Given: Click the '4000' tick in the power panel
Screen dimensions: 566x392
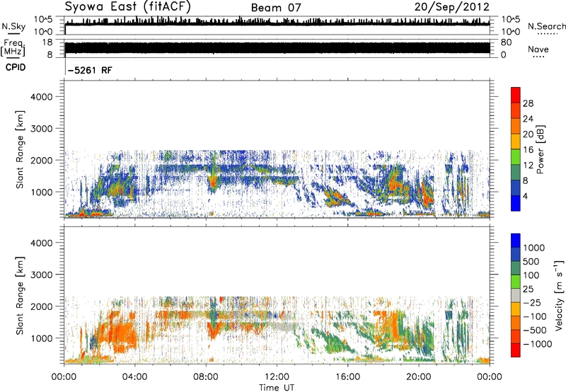Looking at the screenshot, I should (42, 97).
